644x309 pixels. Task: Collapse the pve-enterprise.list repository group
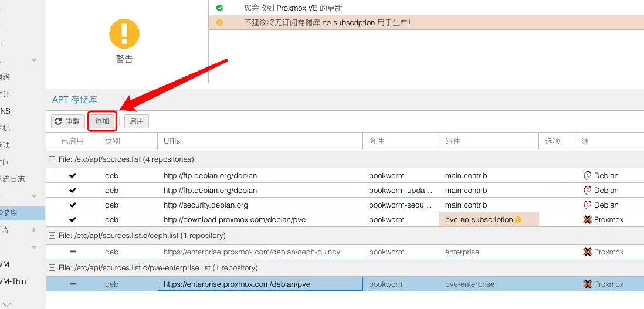[x=52, y=268]
